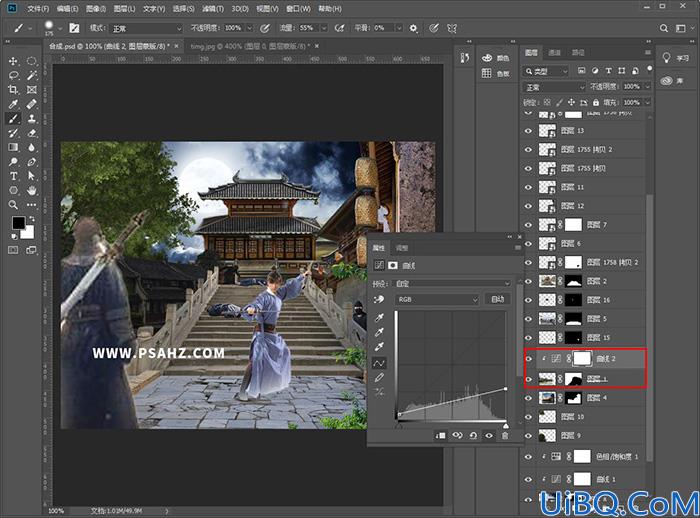Open layer opacity dropdown

point(647,87)
